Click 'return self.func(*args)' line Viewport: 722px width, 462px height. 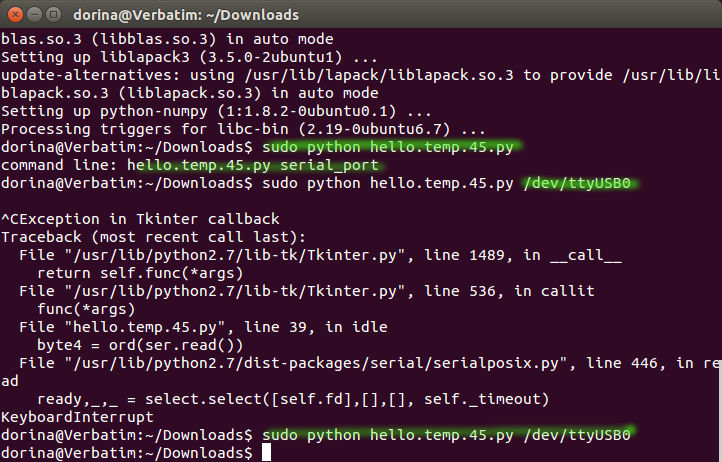(140, 273)
